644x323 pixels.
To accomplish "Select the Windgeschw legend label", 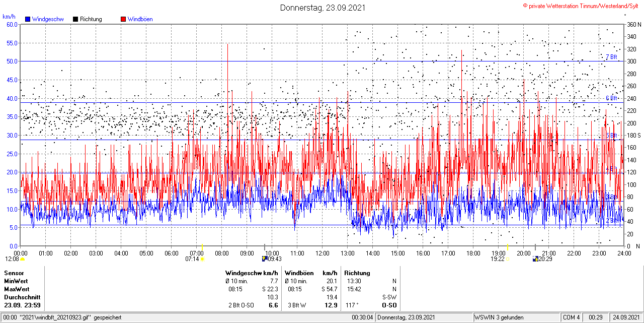I will pos(48,19).
